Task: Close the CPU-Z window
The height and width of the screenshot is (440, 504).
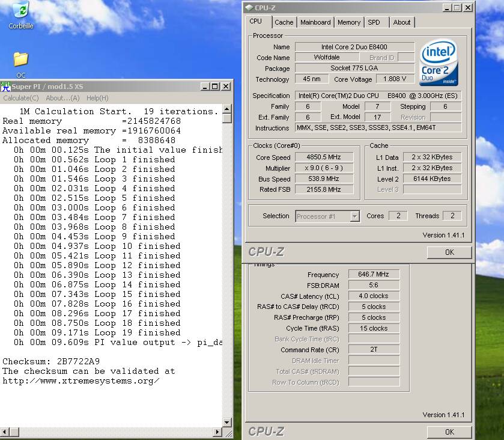Action: click(x=468, y=8)
